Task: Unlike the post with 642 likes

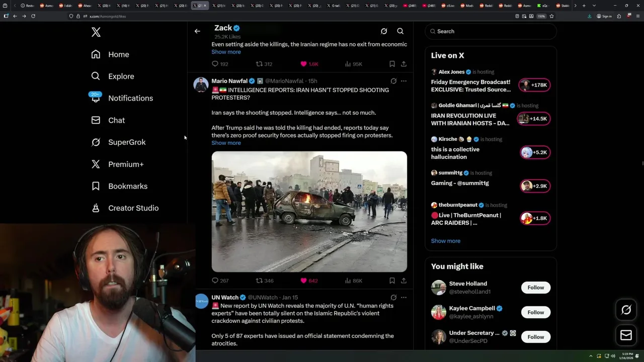Action: (x=309, y=281)
